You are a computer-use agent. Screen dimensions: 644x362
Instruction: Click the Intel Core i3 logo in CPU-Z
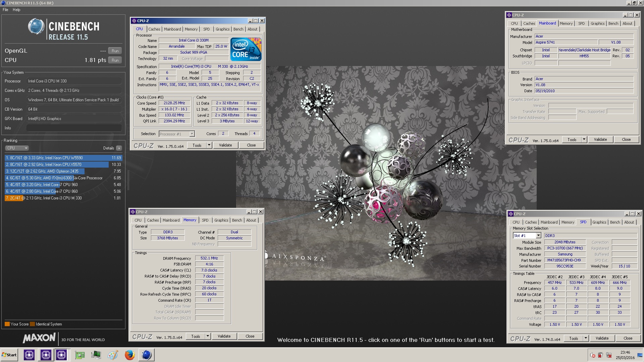tap(247, 49)
